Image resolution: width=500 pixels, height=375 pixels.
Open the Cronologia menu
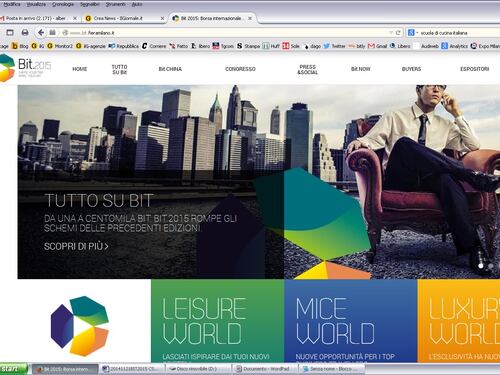point(63,4)
